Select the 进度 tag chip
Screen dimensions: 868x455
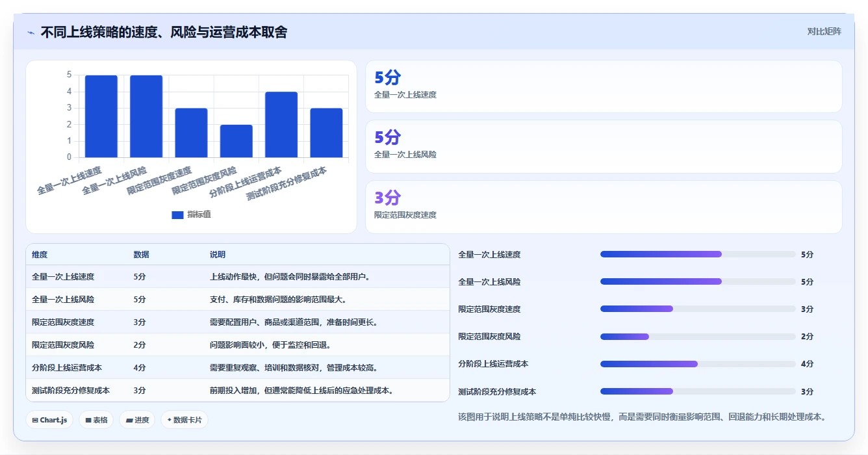tap(137, 420)
